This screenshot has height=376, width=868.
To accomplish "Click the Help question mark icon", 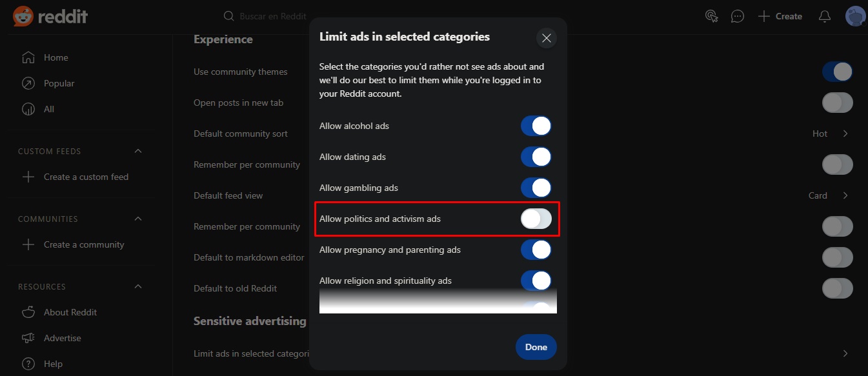I will (28, 364).
